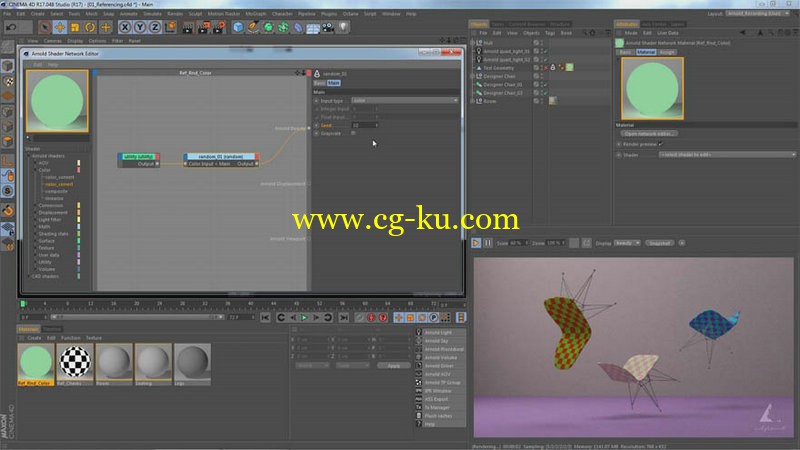The width and height of the screenshot is (800, 450).
Task: Click the record keyframe button
Action: point(371,317)
